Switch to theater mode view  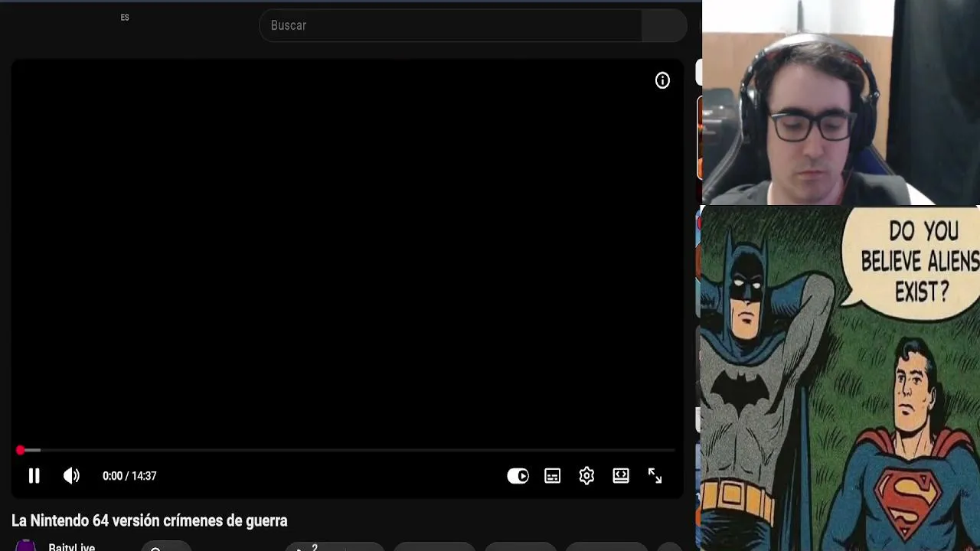(621, 476)
